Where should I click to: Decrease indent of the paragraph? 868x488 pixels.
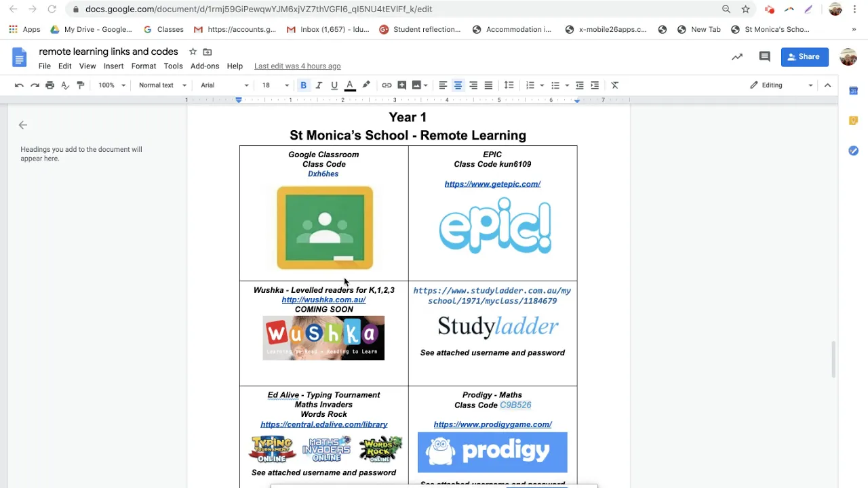pyautogui.click(x=580, y=85)
